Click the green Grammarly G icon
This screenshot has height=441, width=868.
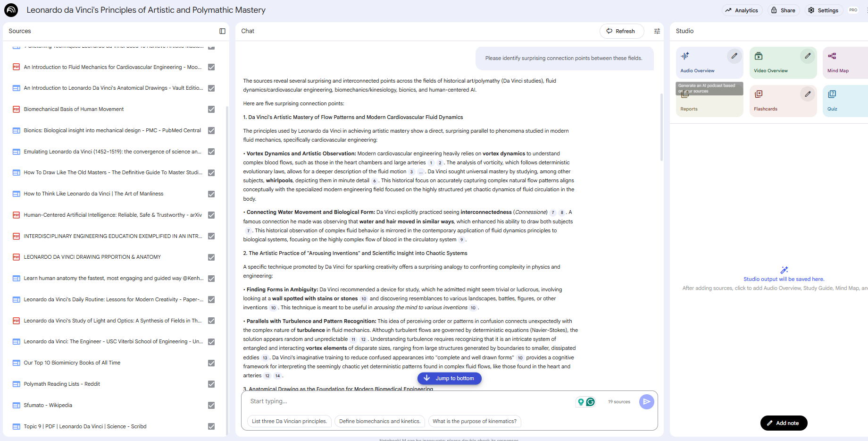coord(590,402)
